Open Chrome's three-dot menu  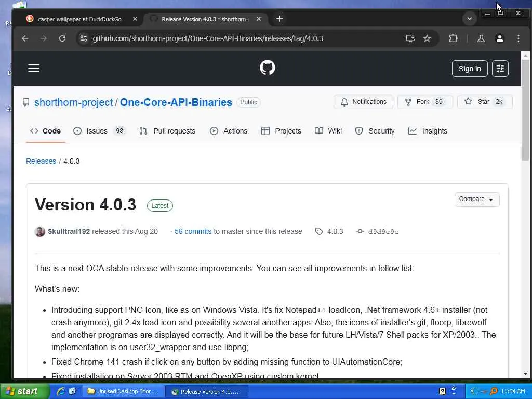[518, 38]
